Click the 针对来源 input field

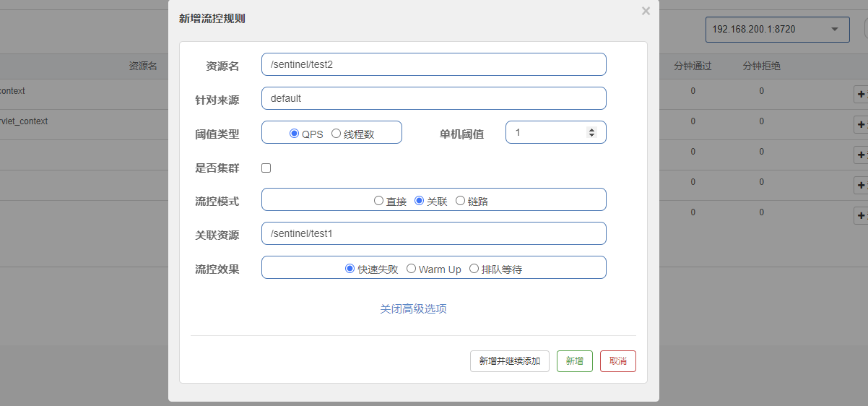point(433,98)
